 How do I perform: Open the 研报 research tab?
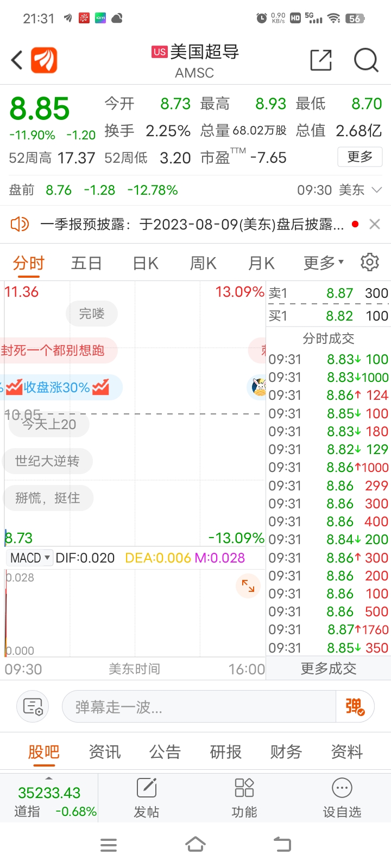(x=226, y=752)
